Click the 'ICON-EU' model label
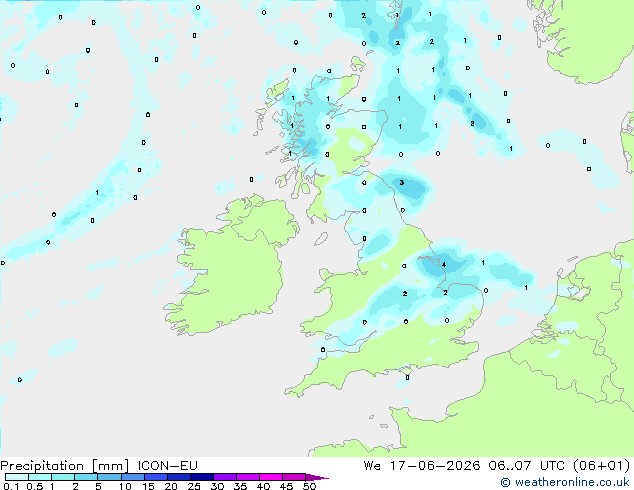Viewport: 634px width, 490px height. click(167, 466)
